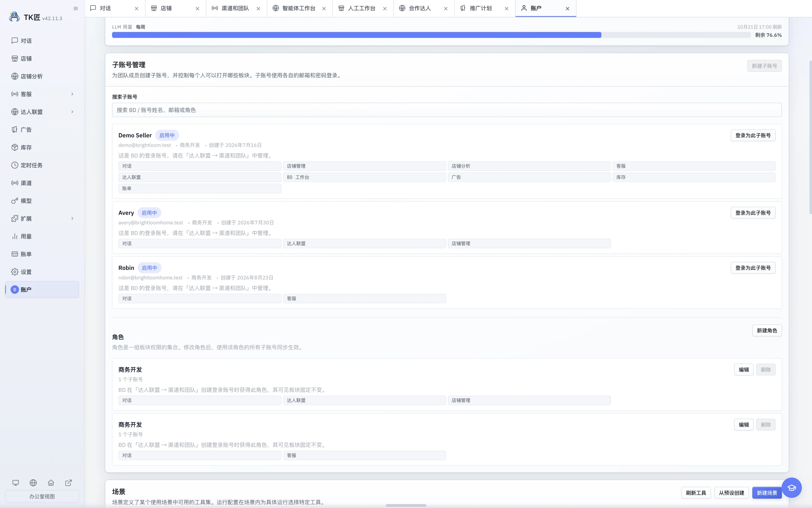Viewport: 812px width, 508px height.
Task: Expand the 客服 sidebar submenu
Action: tap(72, 94)
